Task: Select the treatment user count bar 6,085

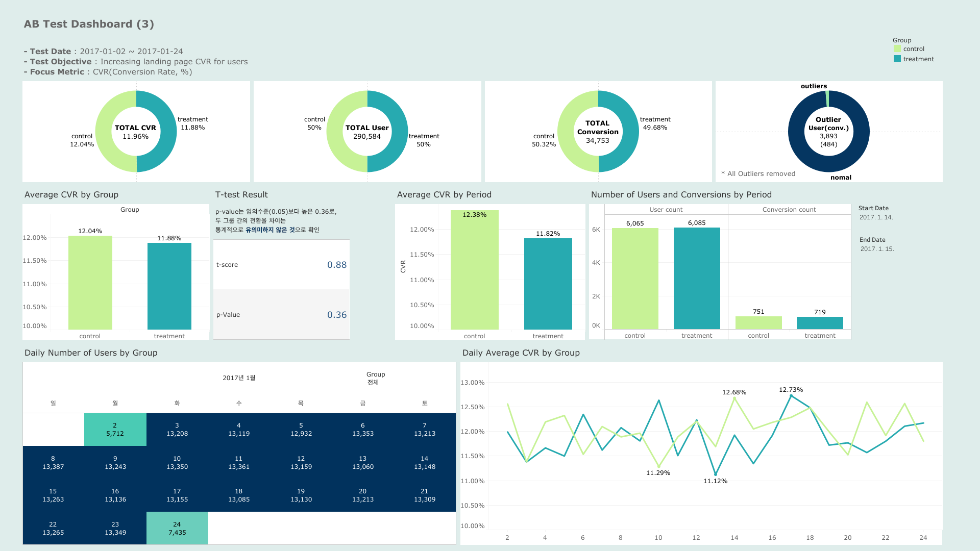Action: pyautogui.click(x=696, y=278)
